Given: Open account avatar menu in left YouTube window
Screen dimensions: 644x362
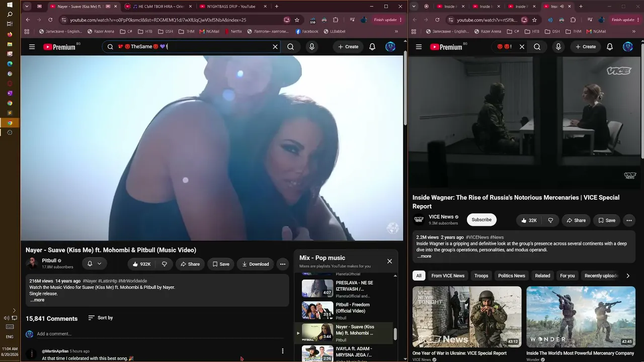Looking at the screenshot, I should click(x=390, y=47).
